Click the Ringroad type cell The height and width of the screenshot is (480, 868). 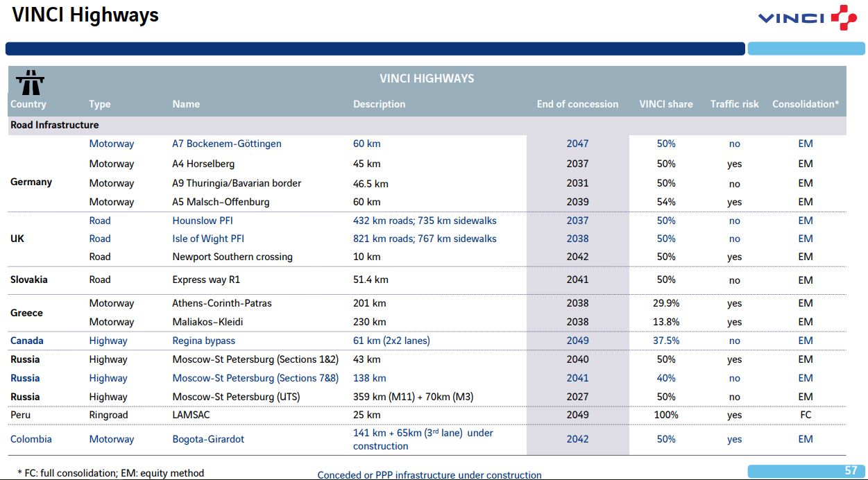[110, 415]
